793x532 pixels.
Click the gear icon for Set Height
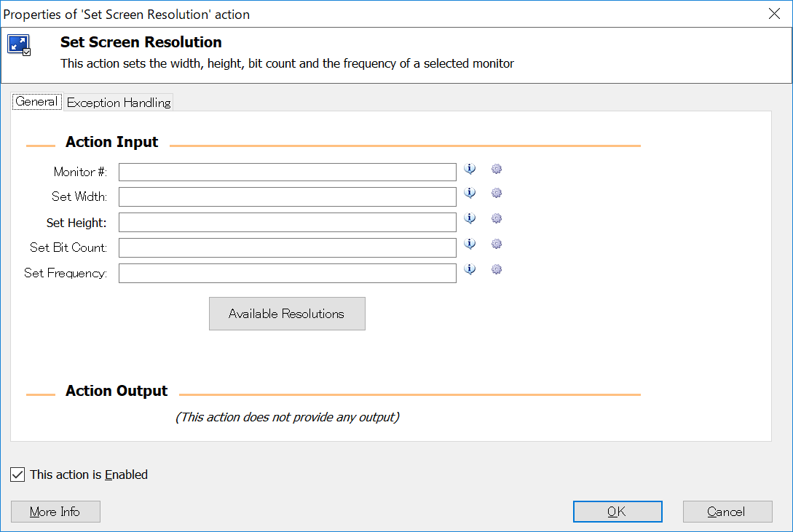click(x=497, y=218)
